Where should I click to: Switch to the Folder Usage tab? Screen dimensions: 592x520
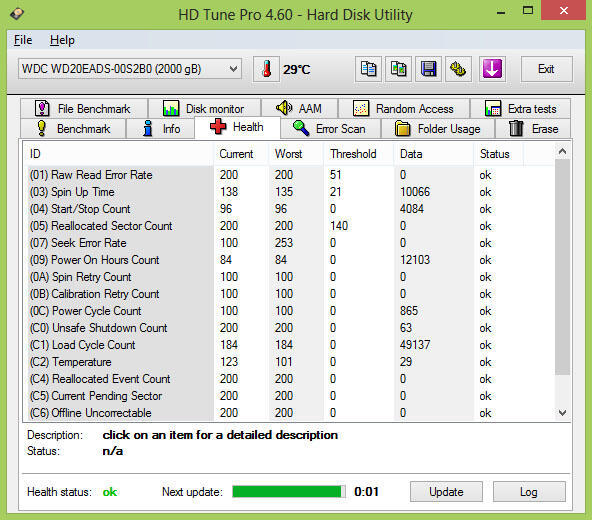[438, 129]
